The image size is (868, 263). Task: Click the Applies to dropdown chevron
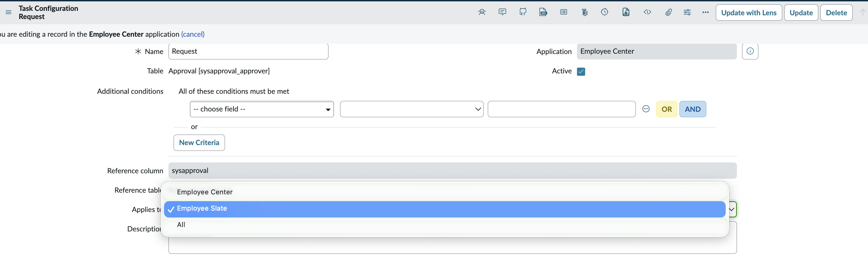tap(732, 209)
